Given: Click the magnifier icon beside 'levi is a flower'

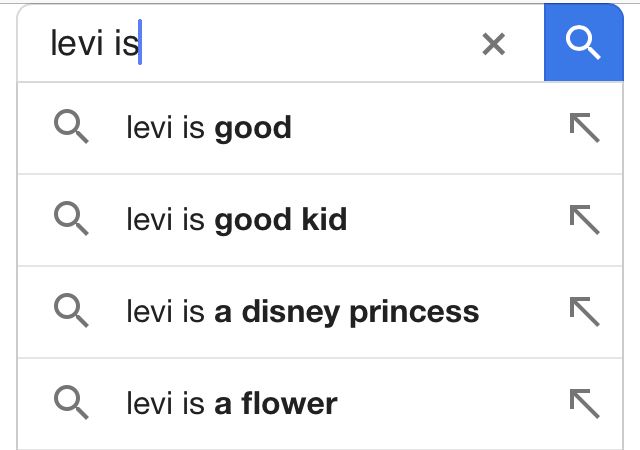Looking at the screenshot, I should [71, 403].
